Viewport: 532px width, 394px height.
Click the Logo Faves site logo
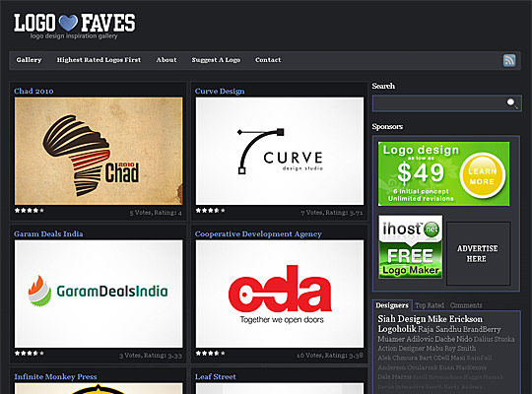click(74, 26)
